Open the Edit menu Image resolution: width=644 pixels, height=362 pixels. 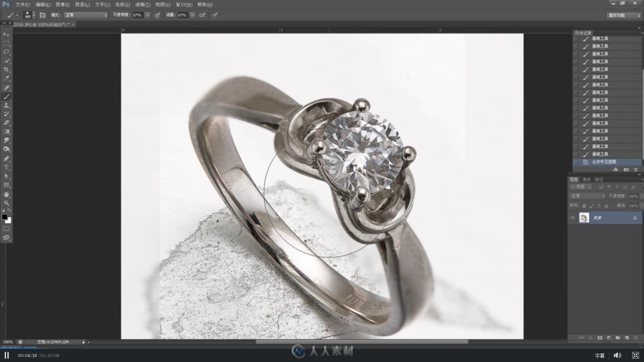[43, 5]
